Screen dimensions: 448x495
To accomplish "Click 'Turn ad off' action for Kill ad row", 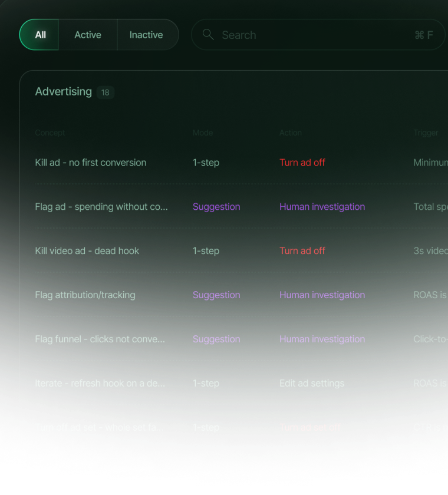I will 302,163.
